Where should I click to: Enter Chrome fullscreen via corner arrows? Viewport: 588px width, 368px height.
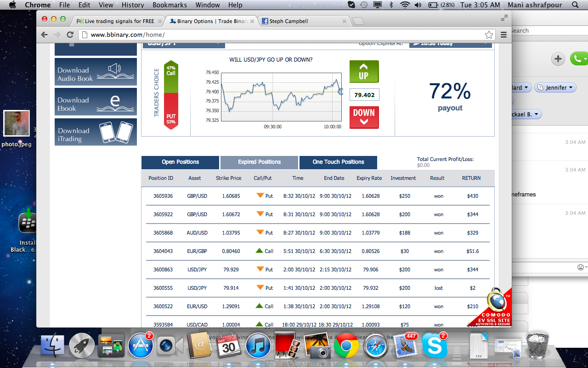(x=504, y=18)
